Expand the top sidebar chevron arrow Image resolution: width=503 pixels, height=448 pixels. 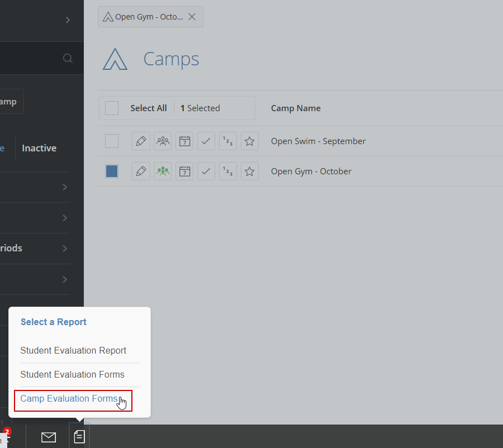(68, 20)
